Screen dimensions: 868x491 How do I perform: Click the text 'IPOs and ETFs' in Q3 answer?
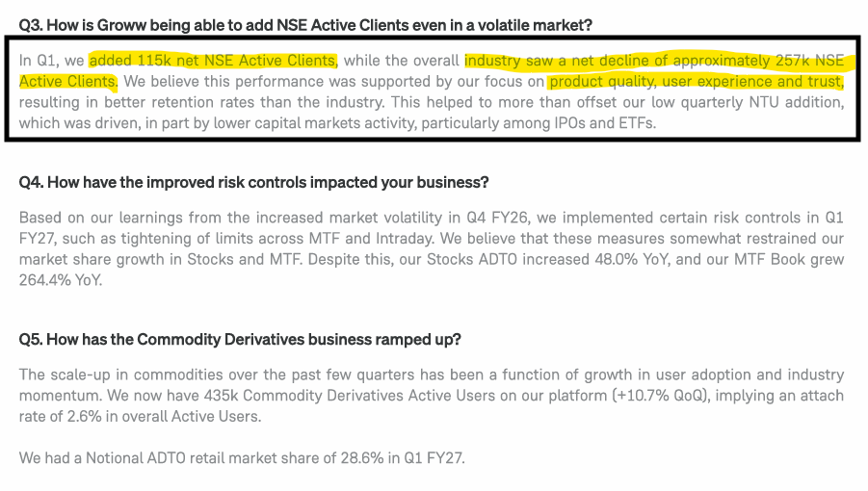click(605, 123)
